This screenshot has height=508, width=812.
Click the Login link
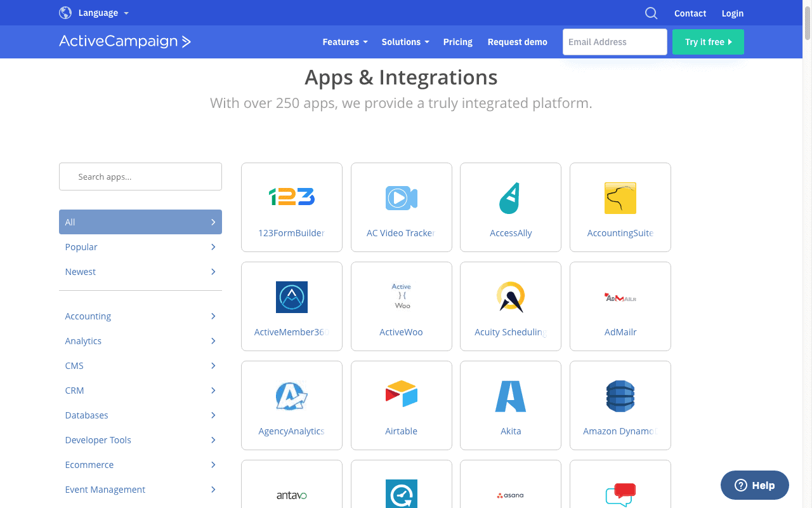tap(733, 13)
